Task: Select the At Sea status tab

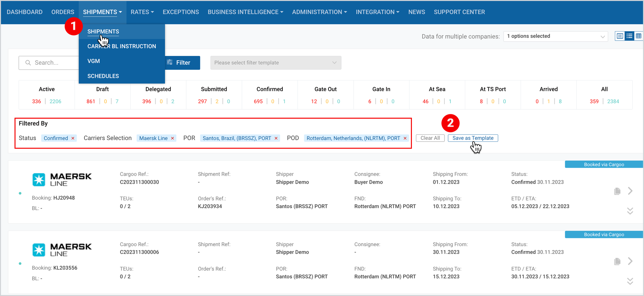Action: [x=437, y=95]
